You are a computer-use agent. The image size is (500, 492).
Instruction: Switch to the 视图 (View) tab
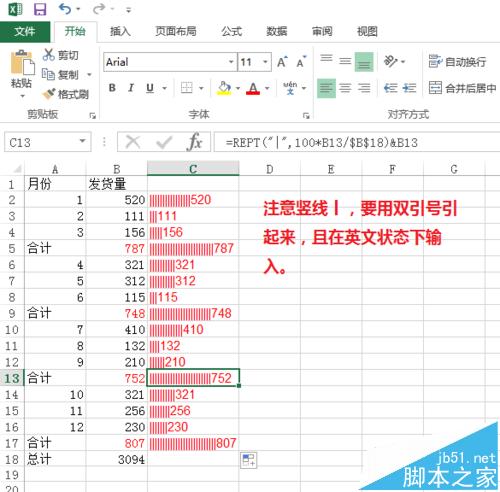click(x=367, y=32)
